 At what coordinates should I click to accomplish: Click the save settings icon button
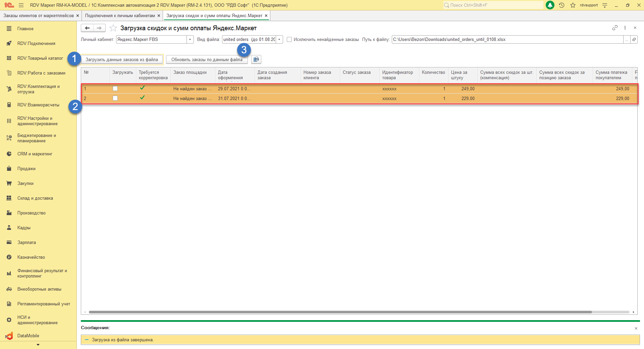pyautogui.click(x=256, y=59)
